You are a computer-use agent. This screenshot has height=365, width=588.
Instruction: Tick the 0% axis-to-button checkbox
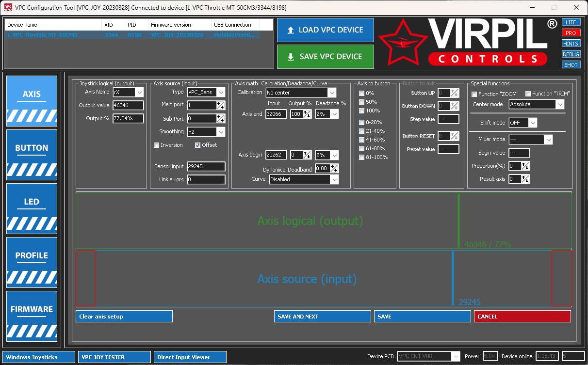[361, 93]
